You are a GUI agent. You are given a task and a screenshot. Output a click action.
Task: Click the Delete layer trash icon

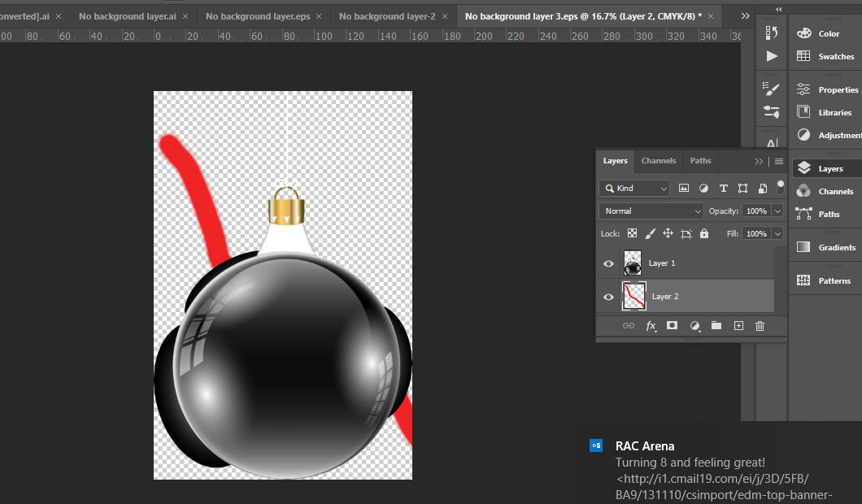(x=760, y=325)
